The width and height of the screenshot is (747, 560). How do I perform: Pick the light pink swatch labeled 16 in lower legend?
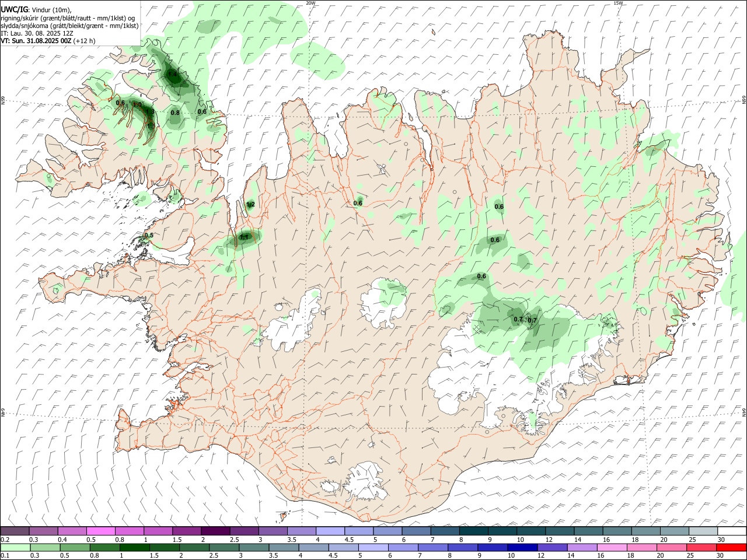[x=612, y=547]
